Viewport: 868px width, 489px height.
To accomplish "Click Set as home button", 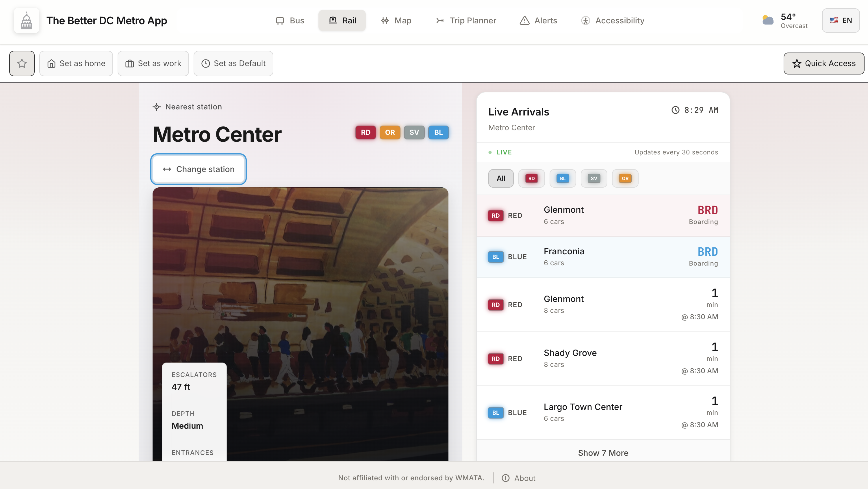I will pyautogui.click(x=76, y=63).
